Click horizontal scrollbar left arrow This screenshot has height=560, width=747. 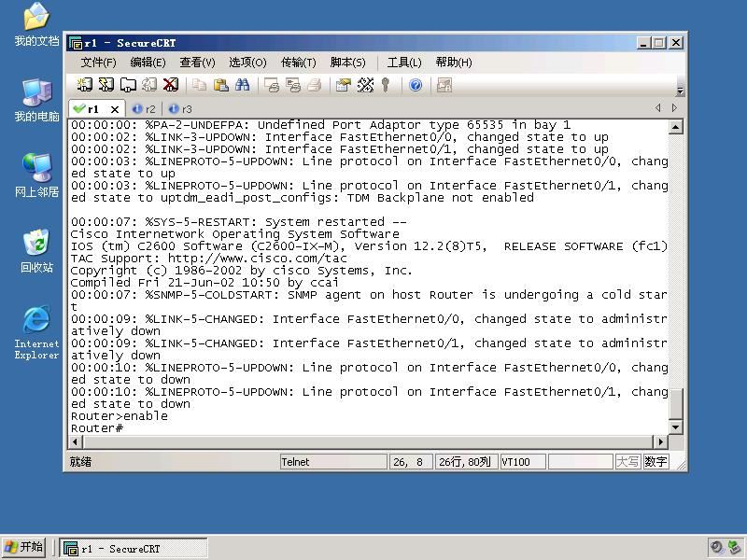point(76,441)
